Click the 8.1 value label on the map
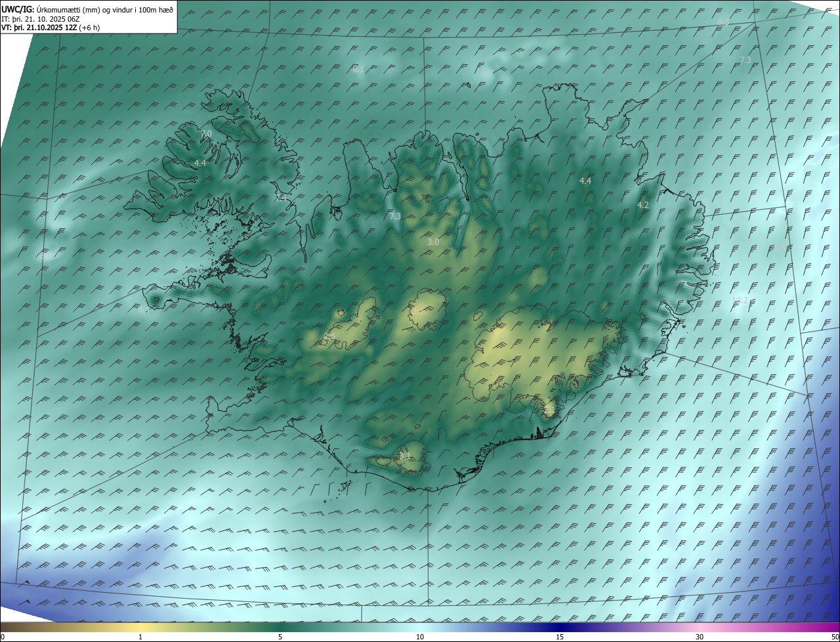Screen dimensions: 840x642 click(358, 69)
